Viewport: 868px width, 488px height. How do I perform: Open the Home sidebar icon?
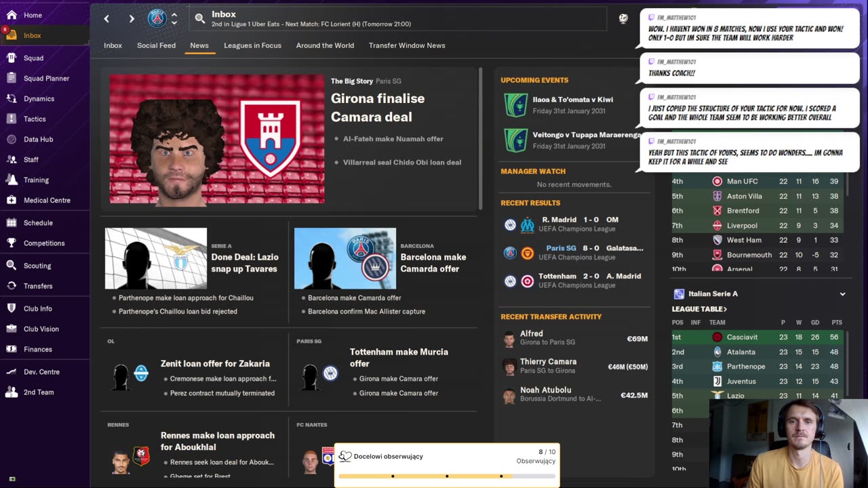click(12, 15)
